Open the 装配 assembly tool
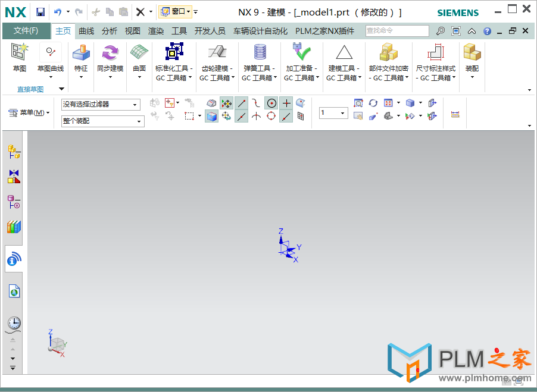Image resolution: width=537 pixels, height=392 pixels. click(472, 61)
